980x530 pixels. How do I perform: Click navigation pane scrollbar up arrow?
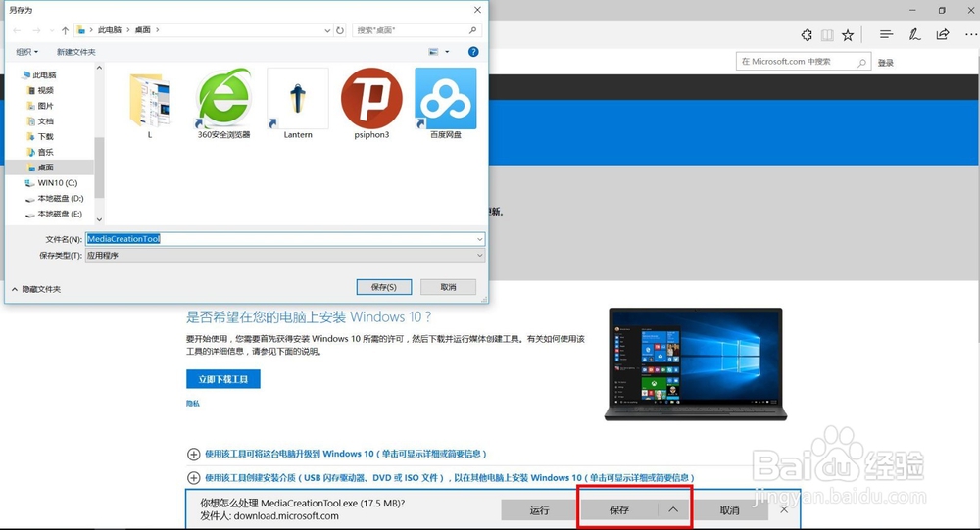[x=99, y=68]
